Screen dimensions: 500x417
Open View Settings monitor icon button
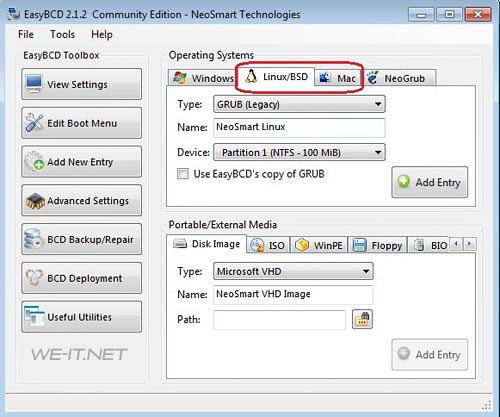(x=34, y=84)
